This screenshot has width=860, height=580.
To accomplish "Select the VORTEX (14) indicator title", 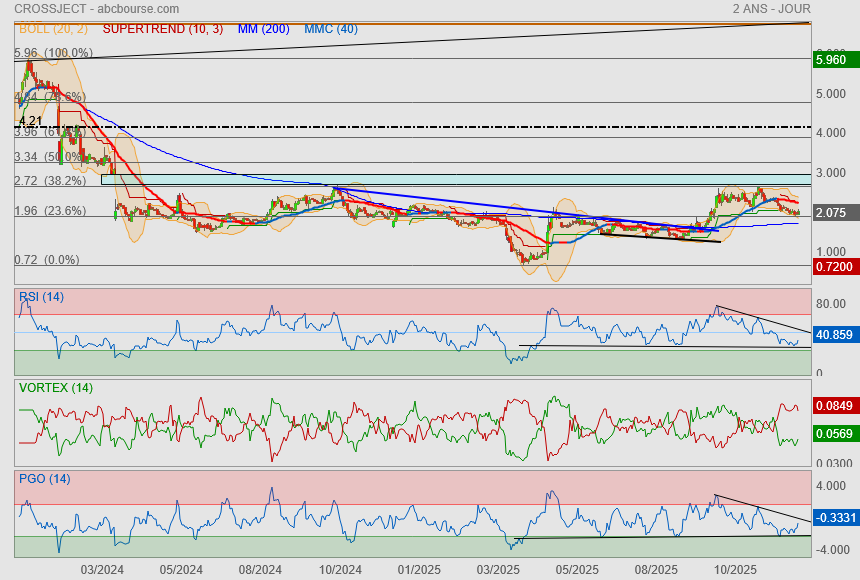I will point(56,387).
